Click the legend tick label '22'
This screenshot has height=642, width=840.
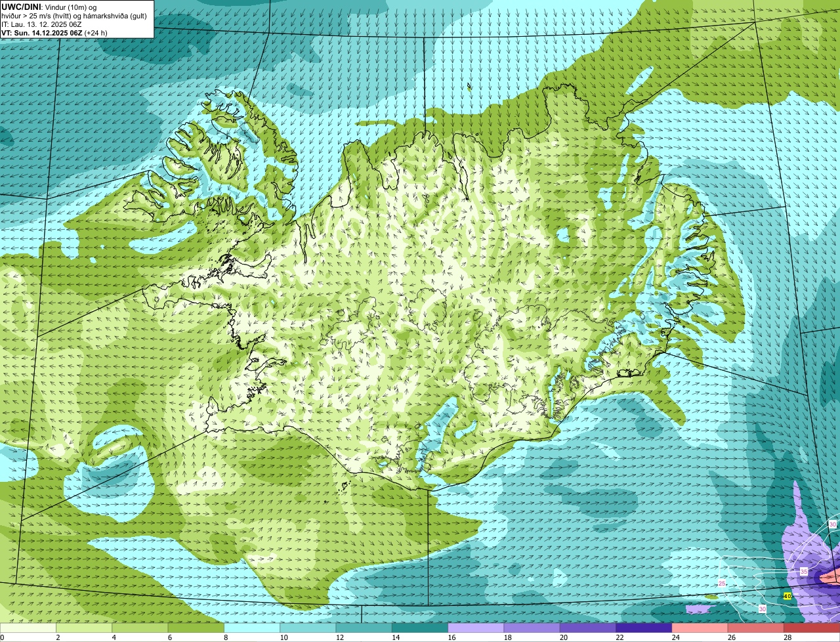point(619,637)
